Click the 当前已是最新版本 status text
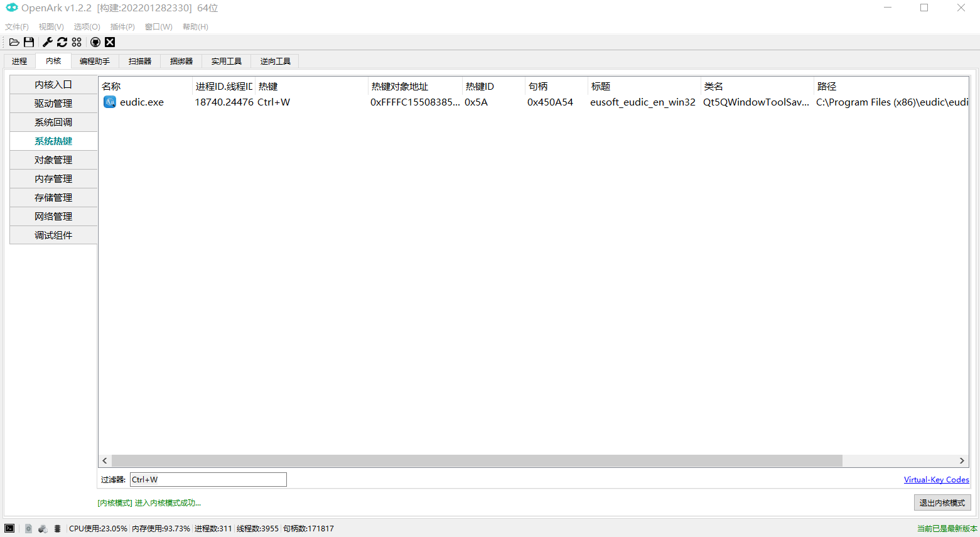This screenshot has width=980, height=537. [x=947, y=529]
